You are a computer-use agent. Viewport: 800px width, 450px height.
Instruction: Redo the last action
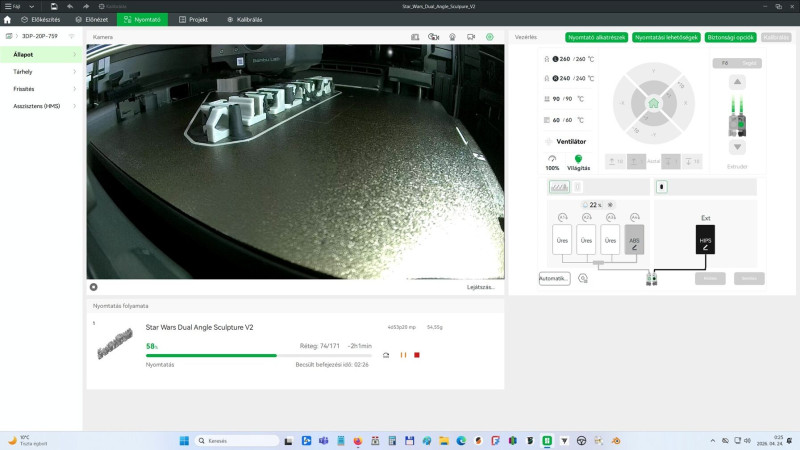point(86,6)
